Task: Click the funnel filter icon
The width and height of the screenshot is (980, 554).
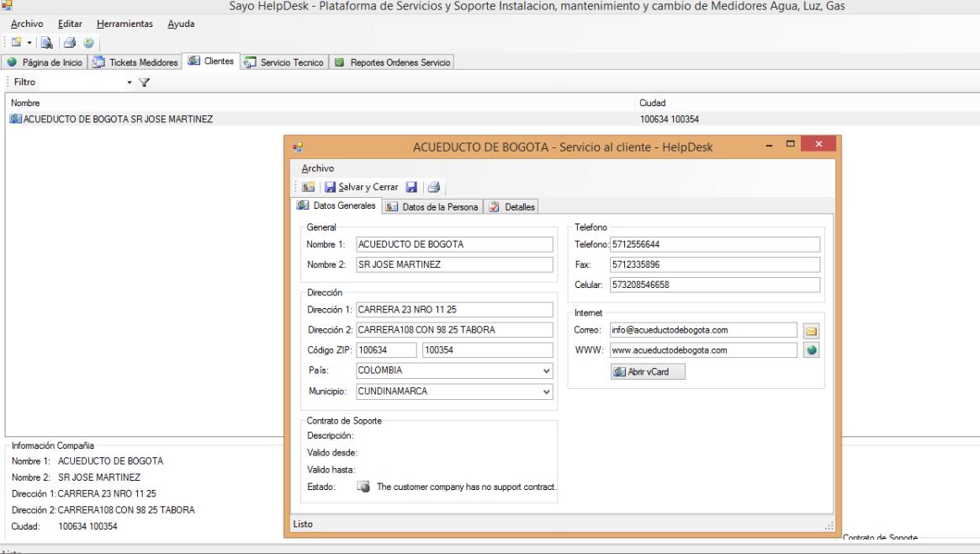Action: coord(145,82)
